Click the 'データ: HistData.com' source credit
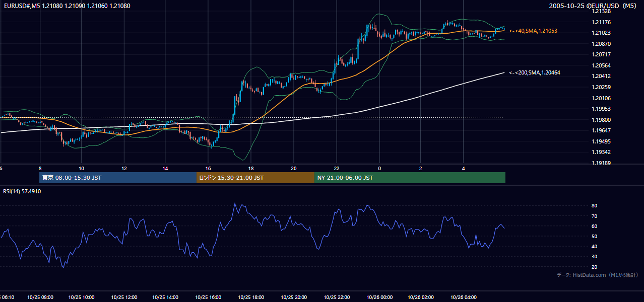The width and height of the screenshot is (644, 302). coord(597,275)
